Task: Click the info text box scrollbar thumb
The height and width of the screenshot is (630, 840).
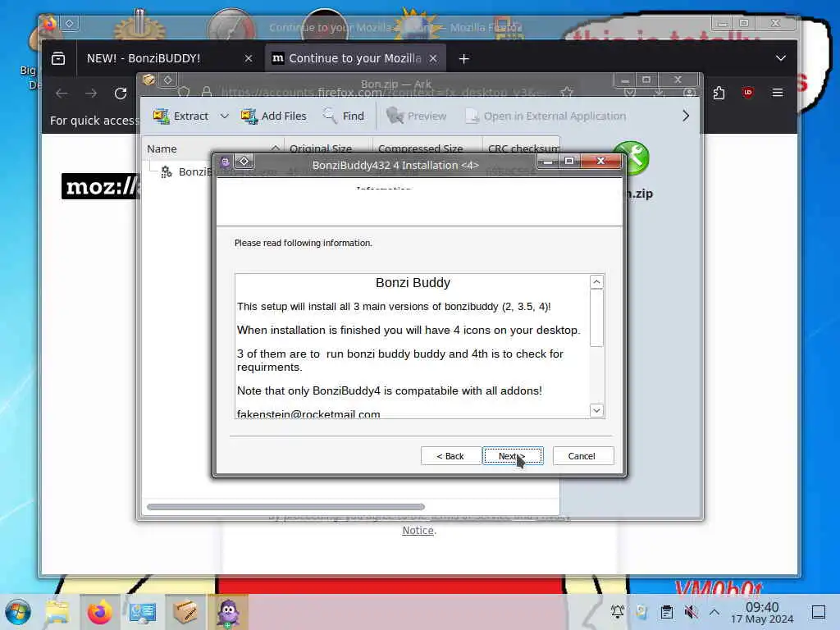Action: (x=596, y=317)
